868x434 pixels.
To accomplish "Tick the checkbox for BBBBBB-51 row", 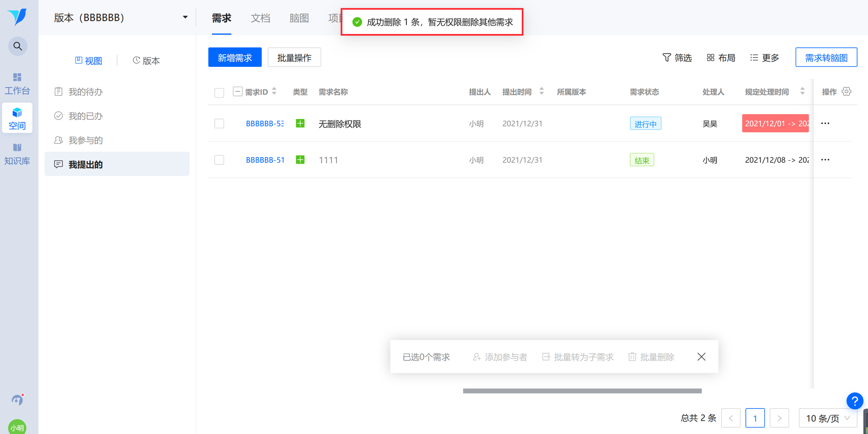I will click(x=219, y=160).
